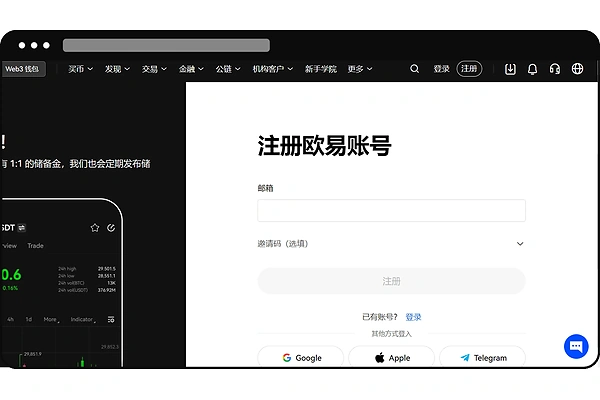Click the green 0.6 price value
Screen dimensions: 600x400
pos(11,274)
